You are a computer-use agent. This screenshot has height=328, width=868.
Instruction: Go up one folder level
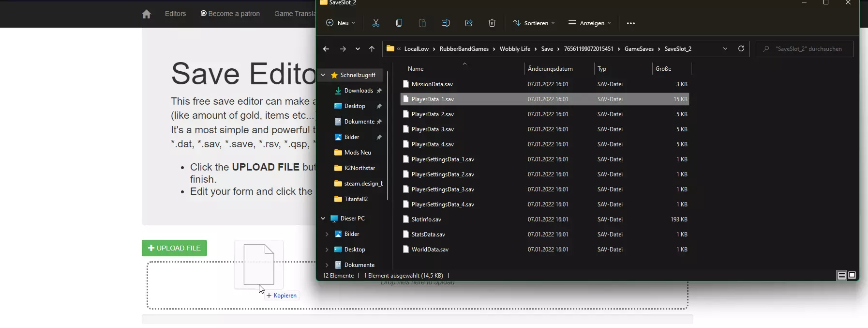point(372,49)
